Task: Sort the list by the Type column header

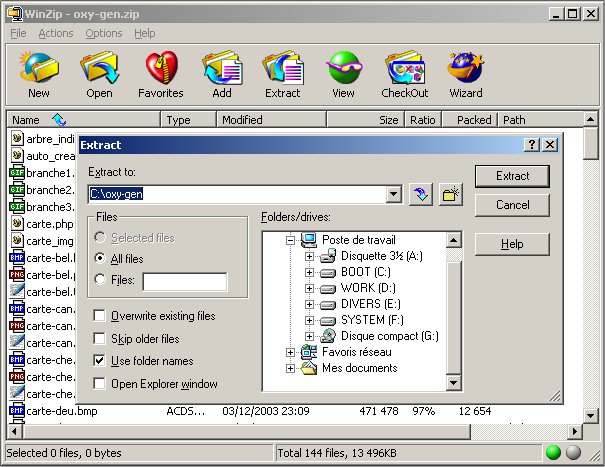Action: coord(188,120)
